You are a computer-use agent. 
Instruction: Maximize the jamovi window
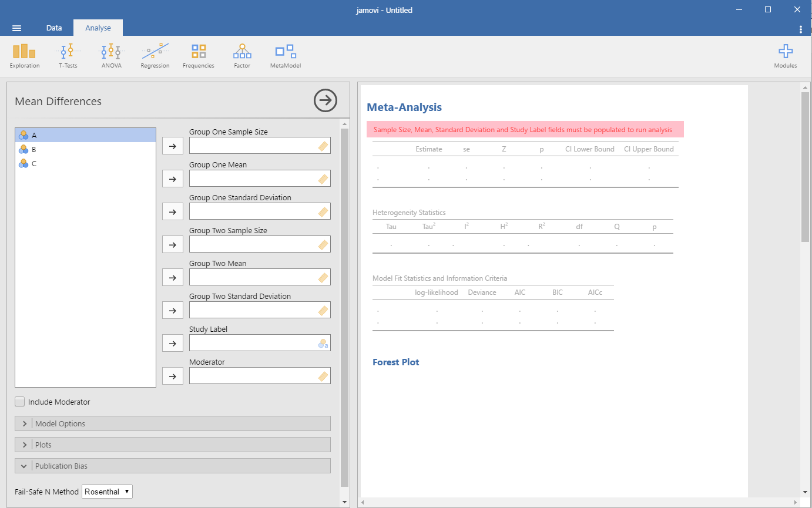click(x=767, y=9)
